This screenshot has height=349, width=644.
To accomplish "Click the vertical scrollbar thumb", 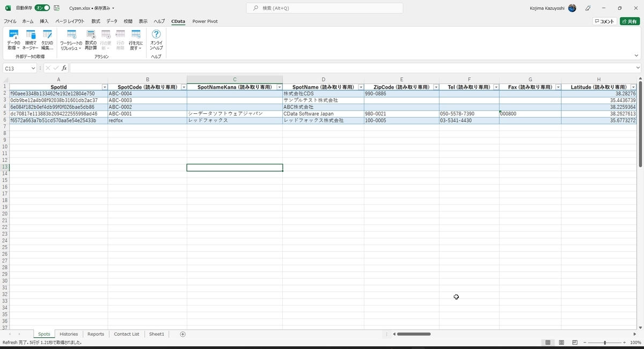I will pyautogui.click(x=640, y=123).
